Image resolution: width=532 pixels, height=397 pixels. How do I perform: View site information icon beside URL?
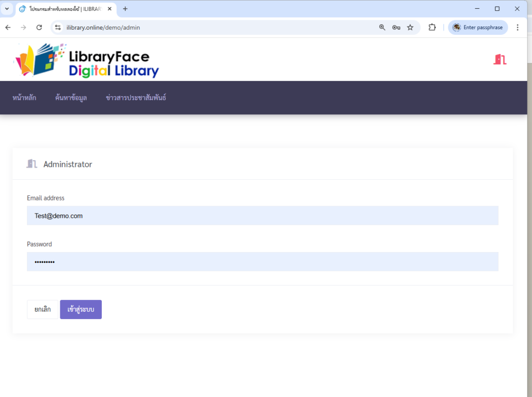tap(58, 28)
